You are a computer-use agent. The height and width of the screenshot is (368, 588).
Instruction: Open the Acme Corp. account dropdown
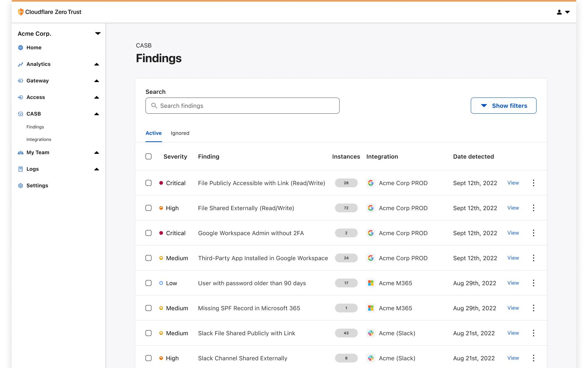pos(98,33)
